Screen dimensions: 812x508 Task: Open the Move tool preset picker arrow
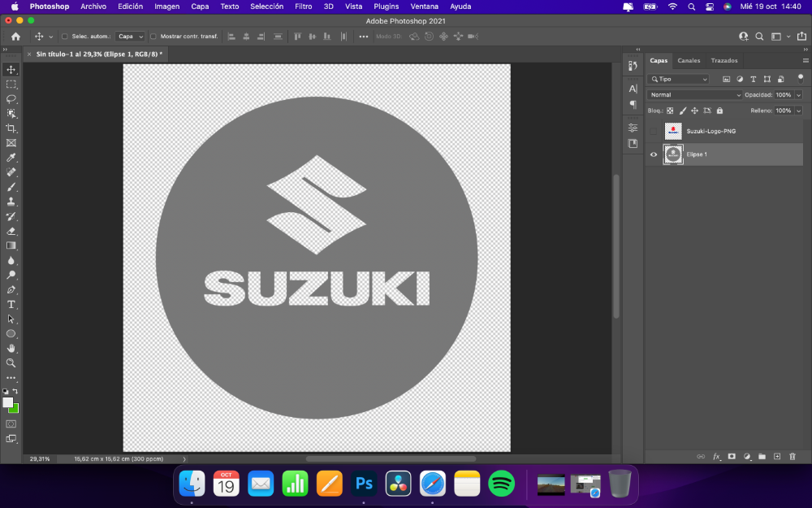50,37
